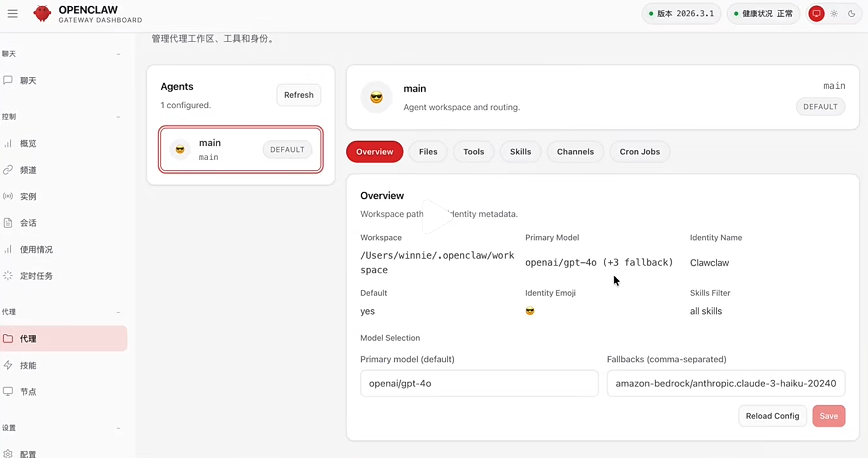Viewport: 868px width, 458px height.
Task: Click the large sunglasses avatar in header
Action: pos(376,97)
